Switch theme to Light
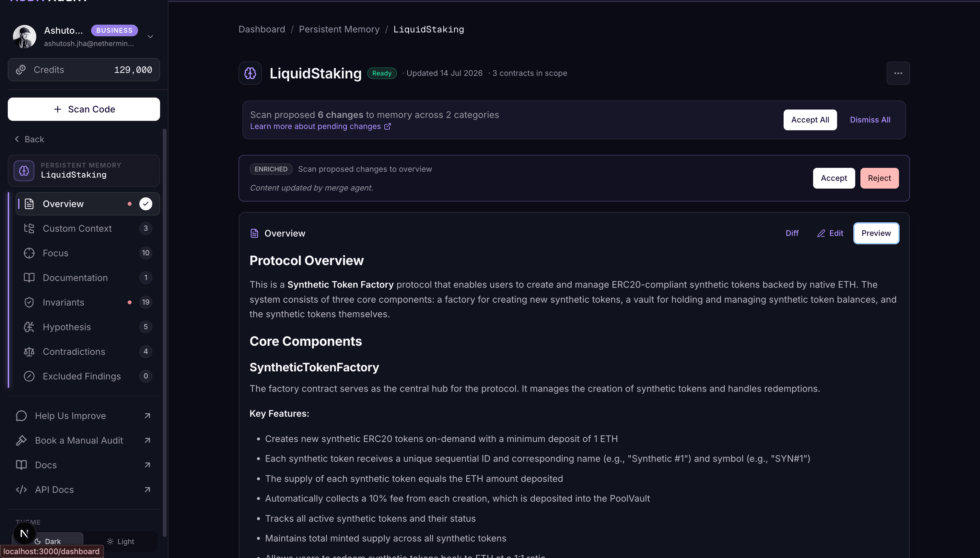The image size is (980, 558). point(120,541)
